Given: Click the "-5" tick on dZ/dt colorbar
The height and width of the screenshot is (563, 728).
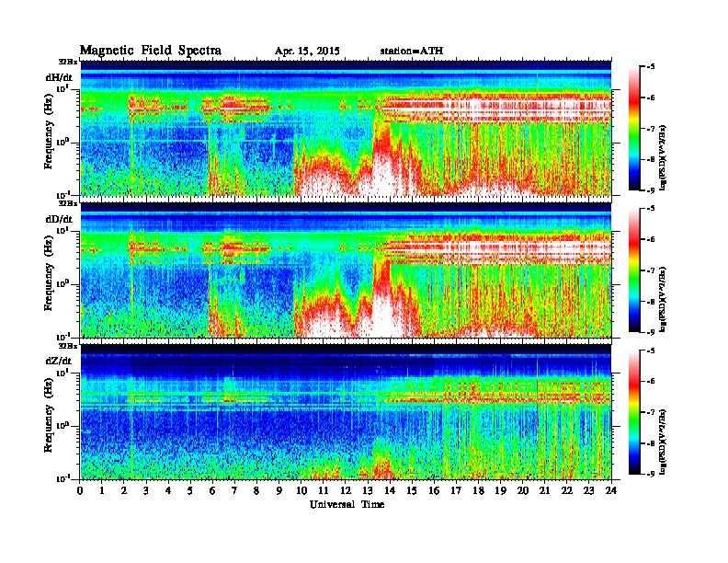Looking at the screenshot, I should click(651, 350).
